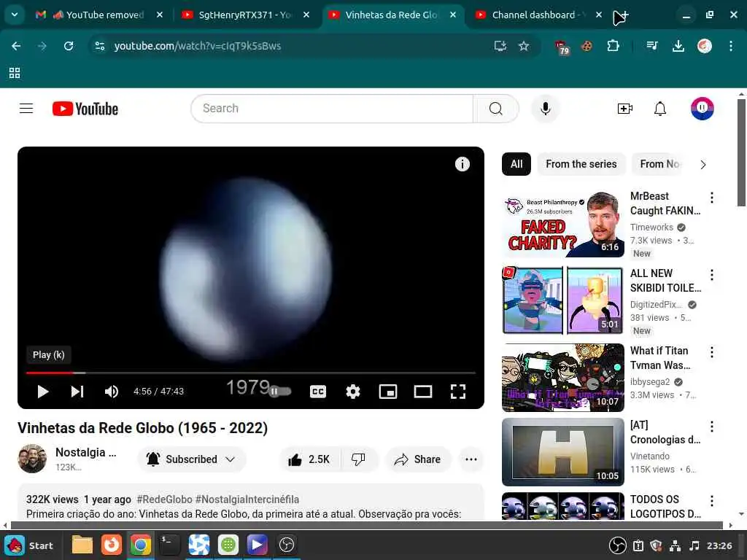747x560 pixels.
Task: Open the tab search dropdown arrow
Action: [15, 15]
